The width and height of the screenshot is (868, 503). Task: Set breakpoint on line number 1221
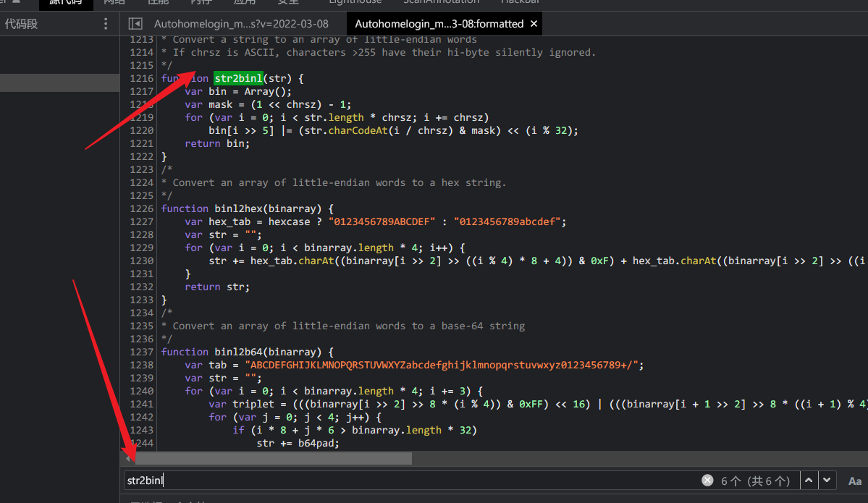coord(141,143)
